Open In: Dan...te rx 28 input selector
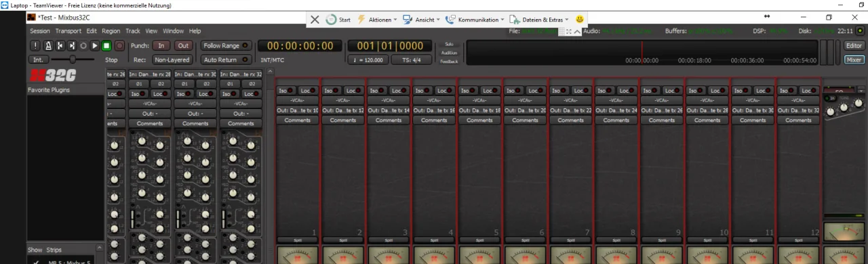868x264 pixels. [x=149, y=74]
